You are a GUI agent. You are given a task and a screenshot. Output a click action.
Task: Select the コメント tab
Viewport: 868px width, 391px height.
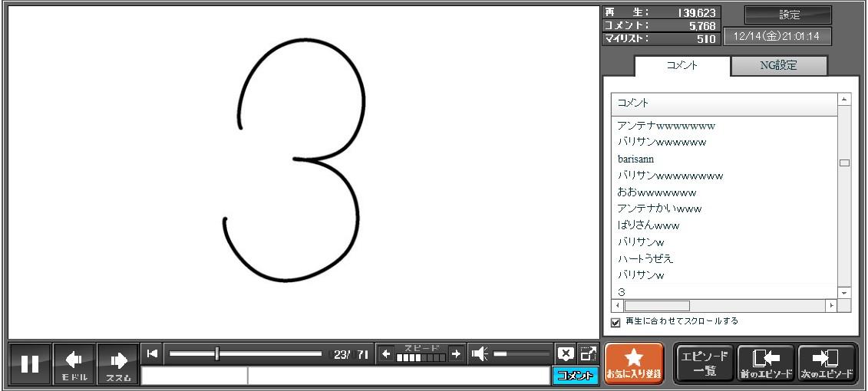pyautogui.click(x=682, y=66)
